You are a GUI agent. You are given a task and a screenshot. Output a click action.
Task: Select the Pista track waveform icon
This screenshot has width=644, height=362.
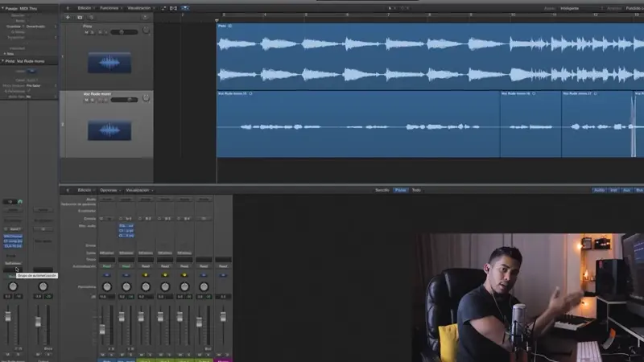point(109,63)
